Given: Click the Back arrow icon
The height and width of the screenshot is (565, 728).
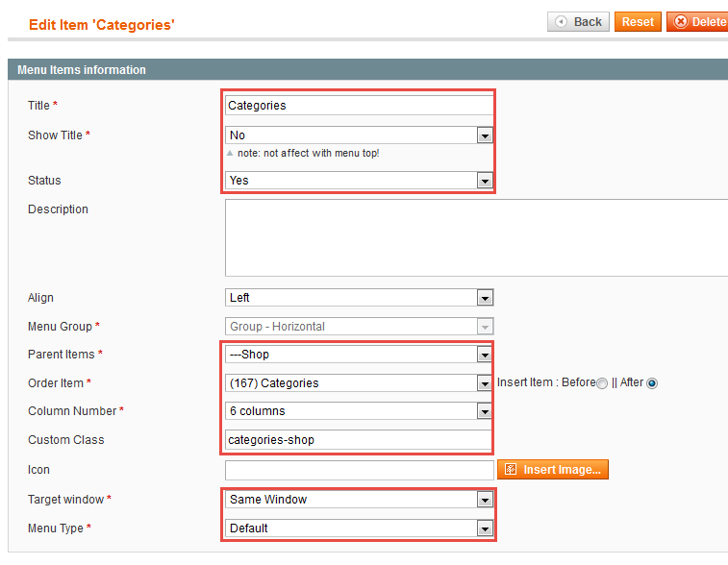Looking at the screenshot, I should (x=561, y=22).
